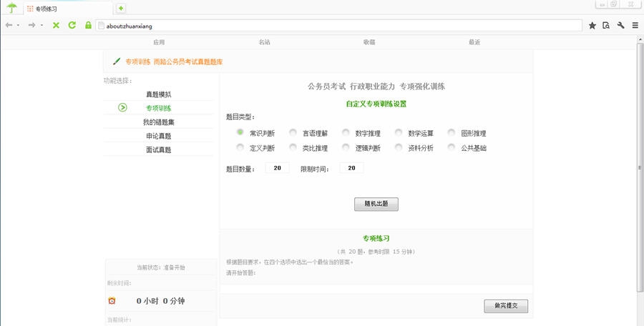Stop loading with the green X icon
The height and width of the screenshot is (326, 644).
coord(56,25)
